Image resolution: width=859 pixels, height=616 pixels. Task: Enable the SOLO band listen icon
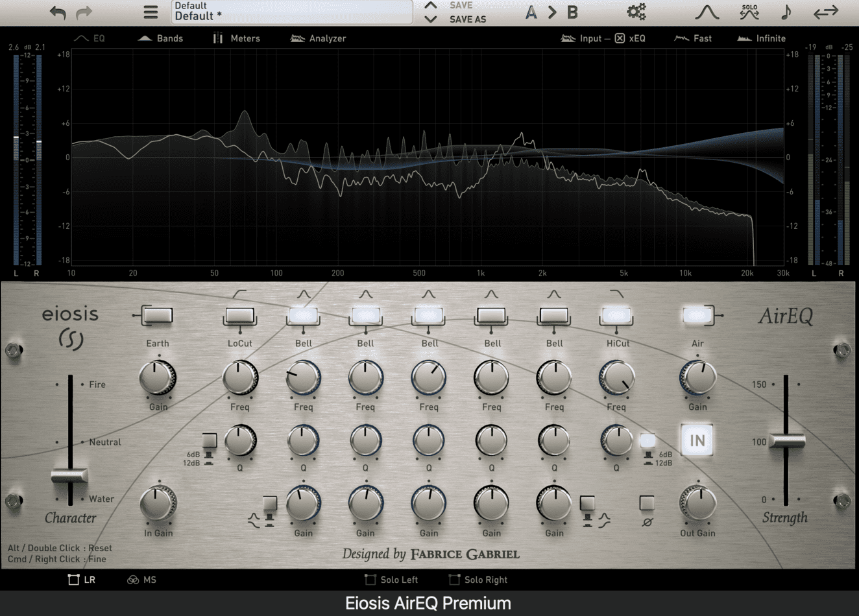[x=749, y=12]
